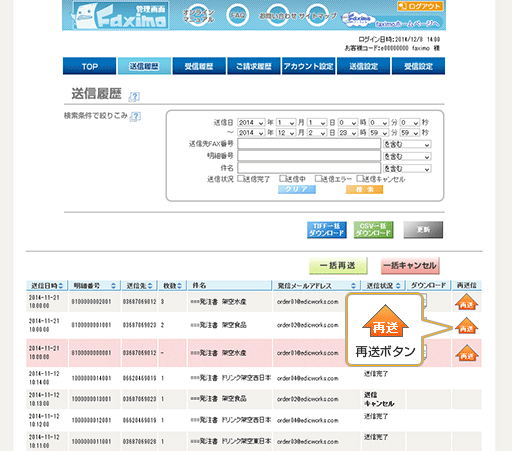Click resend icon in the pink error row
512x451 pixels.
(x=467, y=353)
